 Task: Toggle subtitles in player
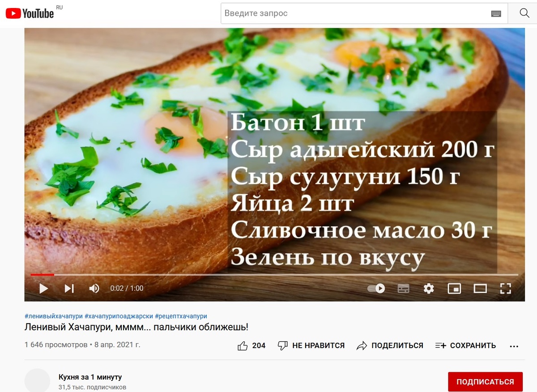[404, 288]
